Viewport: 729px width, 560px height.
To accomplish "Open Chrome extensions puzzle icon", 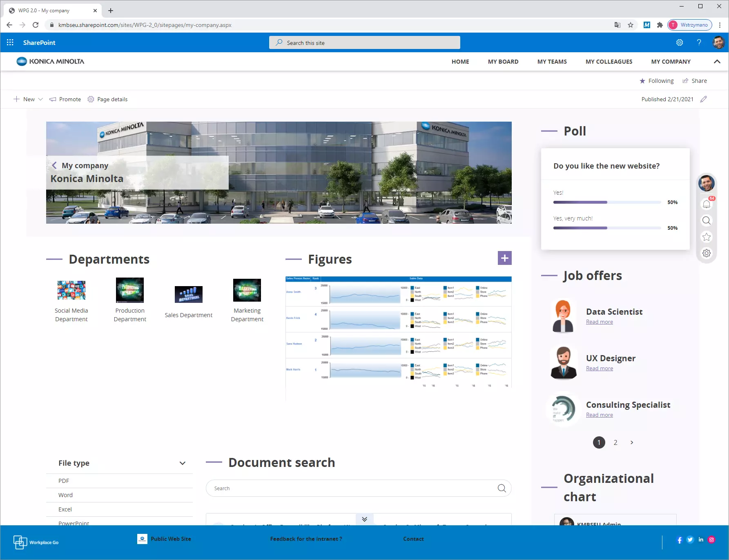I will click(x=660, y=25).
